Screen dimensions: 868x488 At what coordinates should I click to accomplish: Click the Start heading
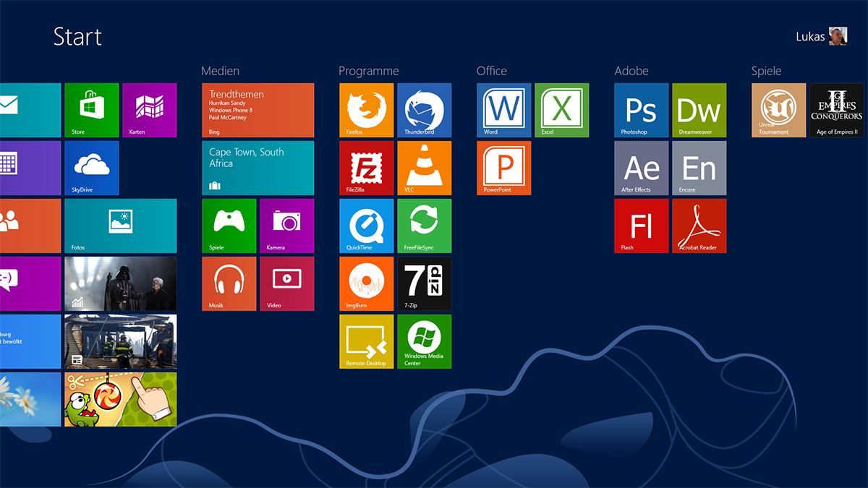click(x=77, y=36)
